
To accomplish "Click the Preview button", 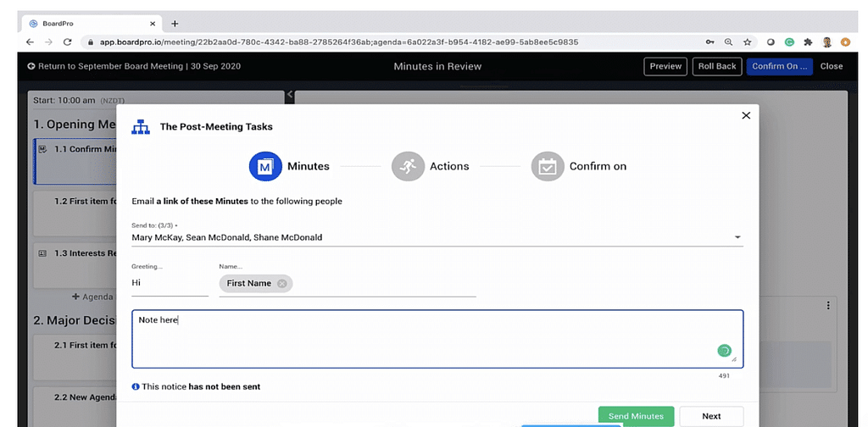I will coord(665,66).
